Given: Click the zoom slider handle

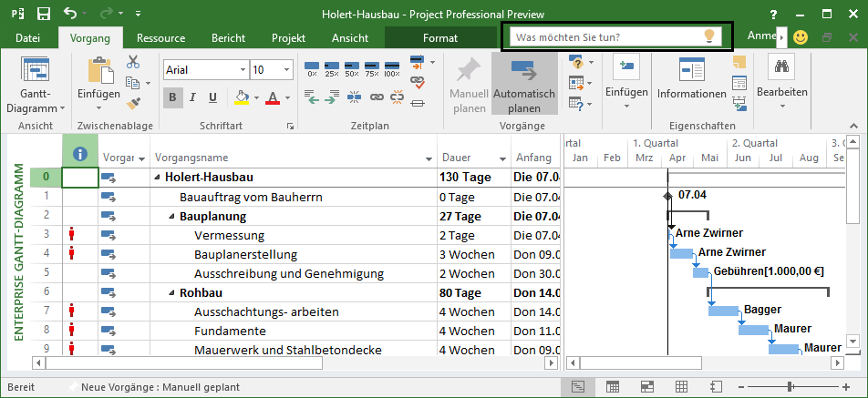Looking at the screenshot, I should [790, 387].
